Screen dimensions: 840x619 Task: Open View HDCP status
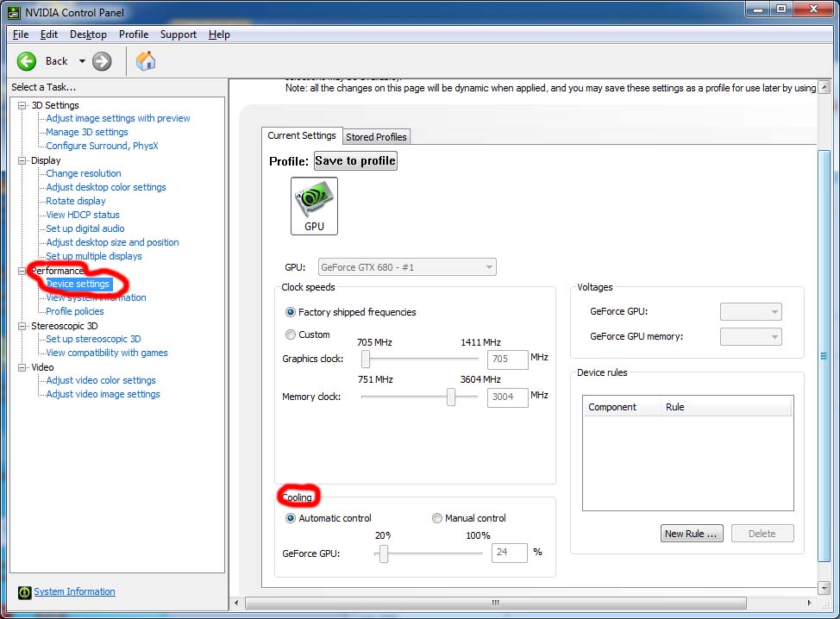[83, 215]
